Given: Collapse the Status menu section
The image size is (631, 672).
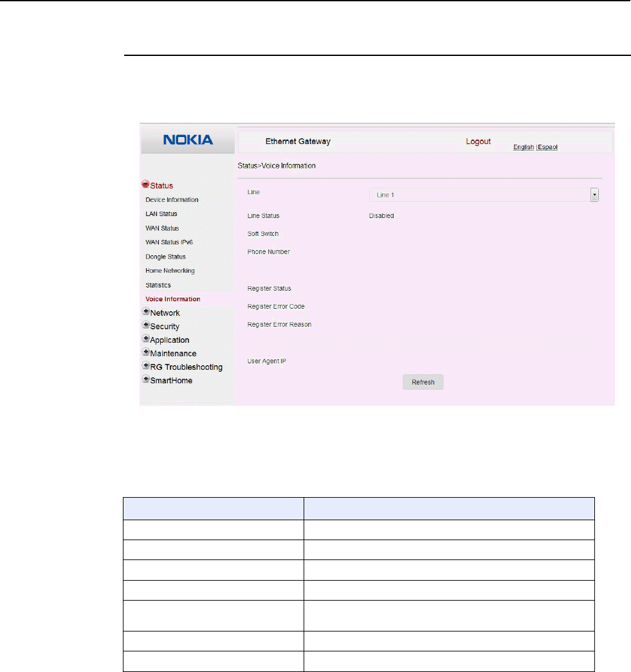Looking at the screenshot, I should [145, 185].
